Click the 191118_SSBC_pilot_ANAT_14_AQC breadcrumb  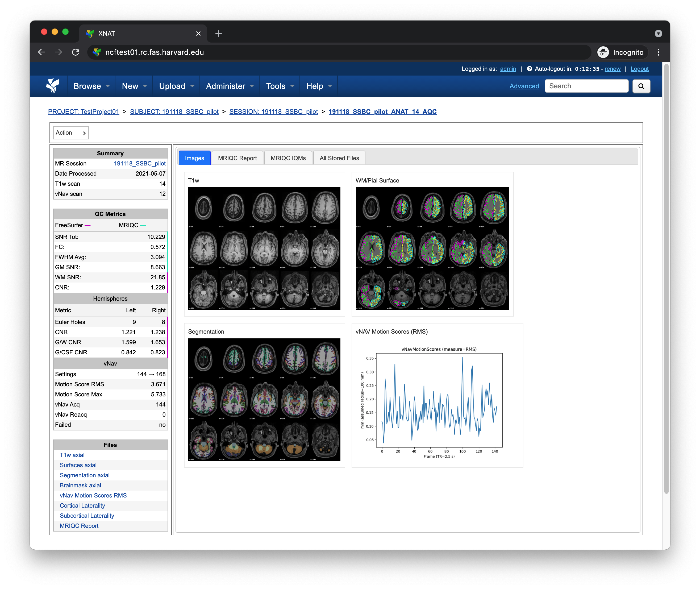click(382, 111)
